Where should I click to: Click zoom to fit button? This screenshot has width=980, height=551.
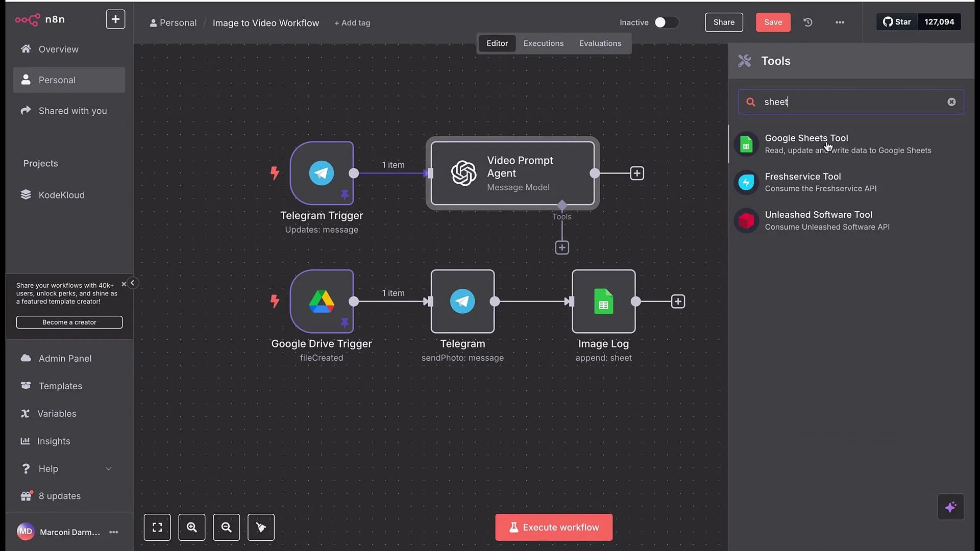point(157,528)
